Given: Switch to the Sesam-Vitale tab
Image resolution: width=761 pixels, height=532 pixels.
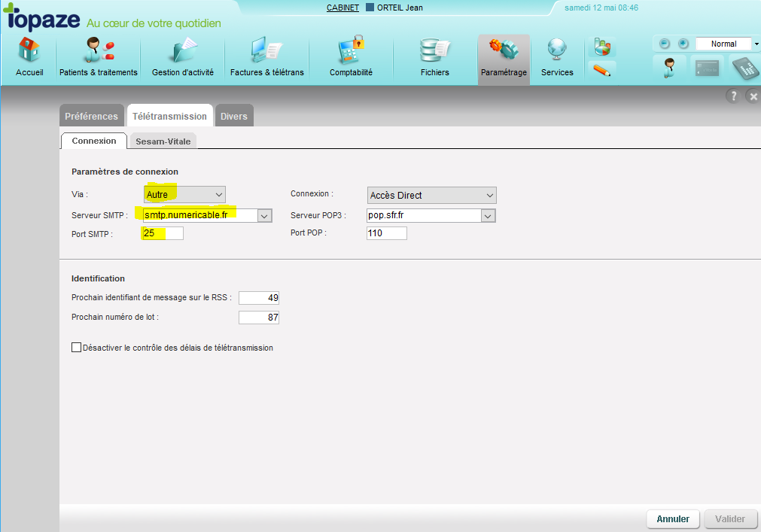Looking at the screenshot, I should 163,141.
